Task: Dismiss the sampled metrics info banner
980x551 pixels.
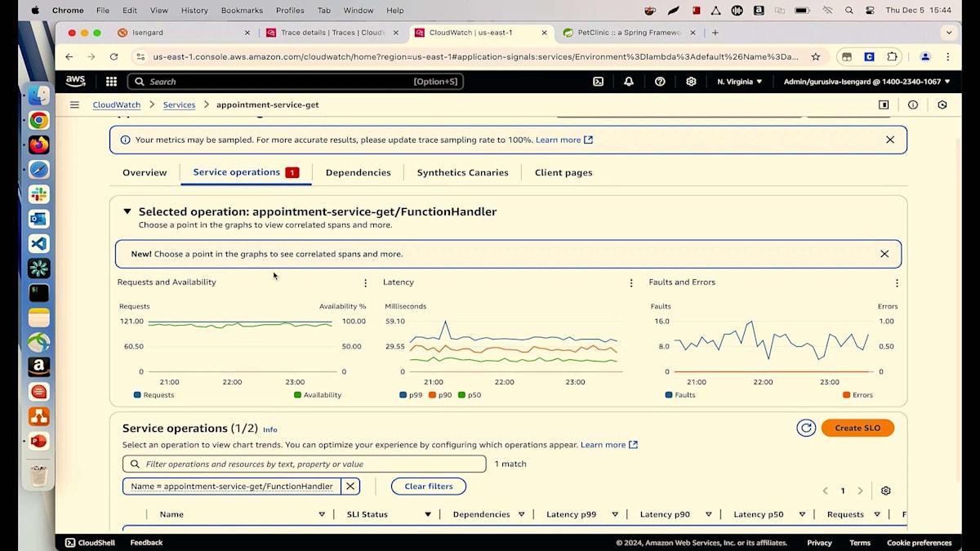Action: [890, 140]
